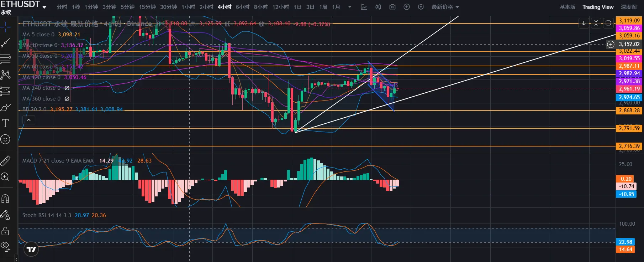644x262 pixels.
Task: Select the active 4小时 interval
Action: tap(225, 7)
